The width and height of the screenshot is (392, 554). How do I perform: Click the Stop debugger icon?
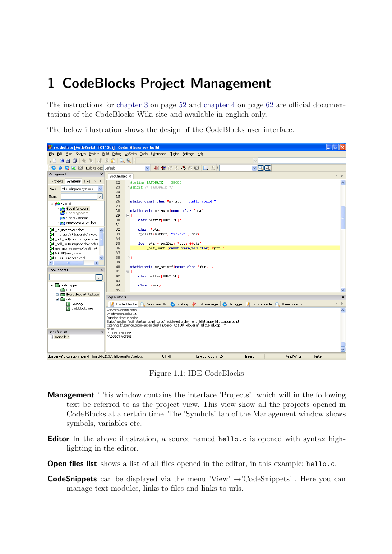197,168
